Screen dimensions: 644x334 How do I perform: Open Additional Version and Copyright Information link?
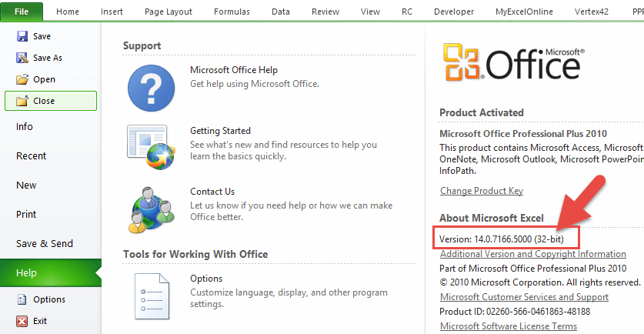pos(533,254)
